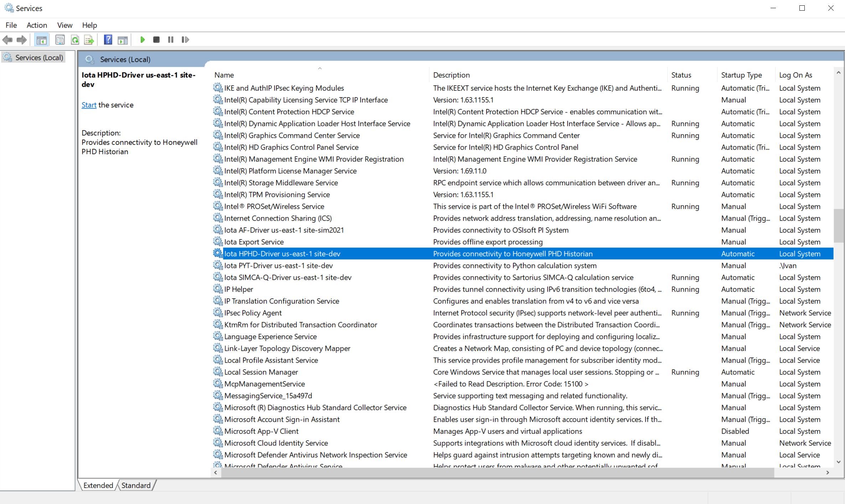Viewport: 845px width, 504px height.
Task: Sort by Log On As column header
Action: 805,75
